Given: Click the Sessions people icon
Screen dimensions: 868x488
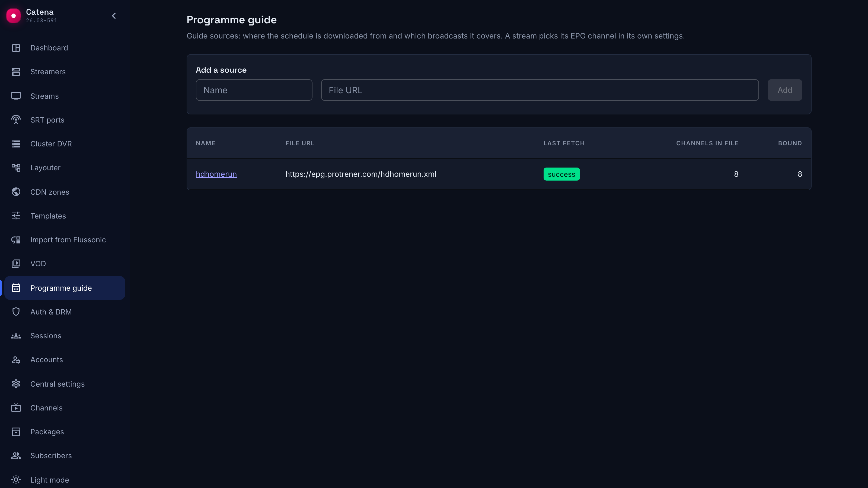Looking at the screenshot, I should point(16,336).
